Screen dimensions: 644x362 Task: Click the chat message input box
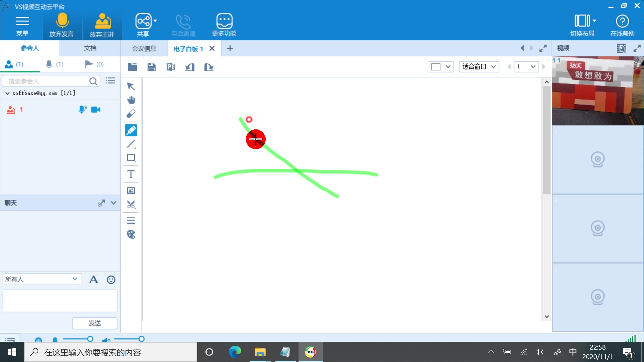[60, 301]
